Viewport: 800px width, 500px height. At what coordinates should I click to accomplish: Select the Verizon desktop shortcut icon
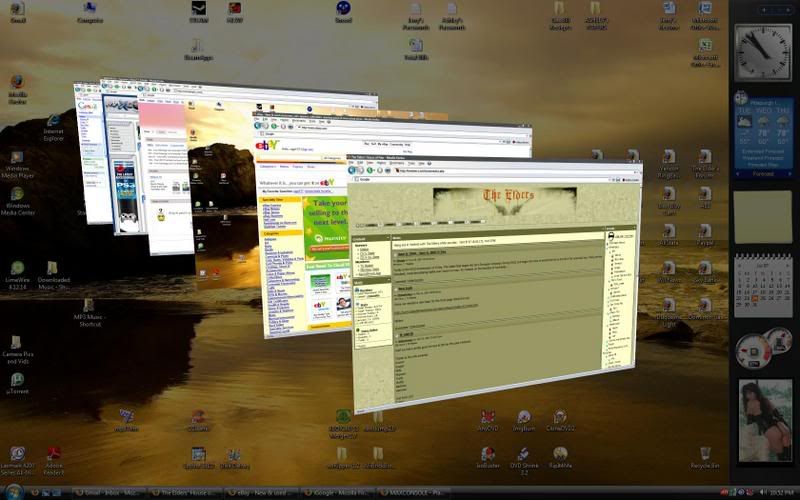tap(669, 164)
